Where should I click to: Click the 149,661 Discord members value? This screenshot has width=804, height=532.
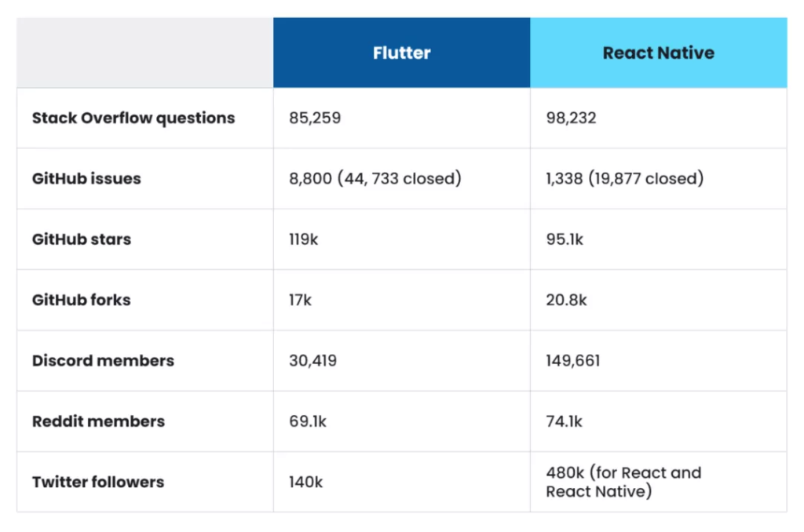tap(572, 360)
